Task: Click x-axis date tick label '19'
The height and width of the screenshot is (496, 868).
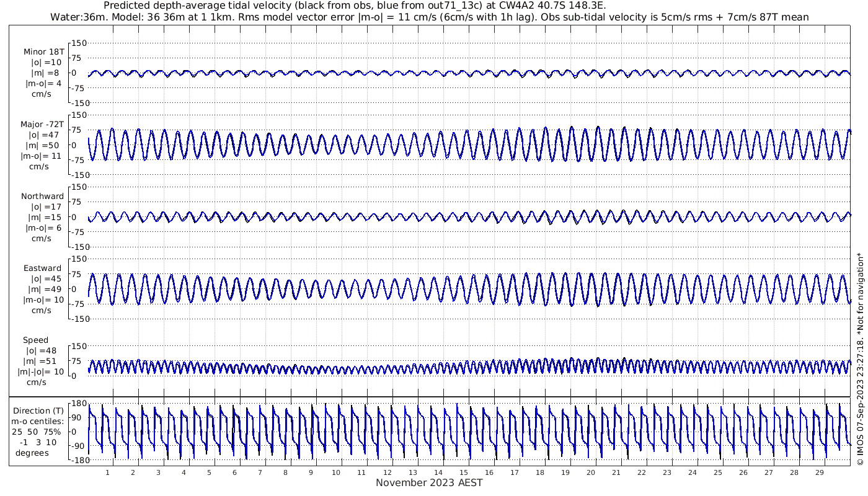Action: click(x=565, y=472)
